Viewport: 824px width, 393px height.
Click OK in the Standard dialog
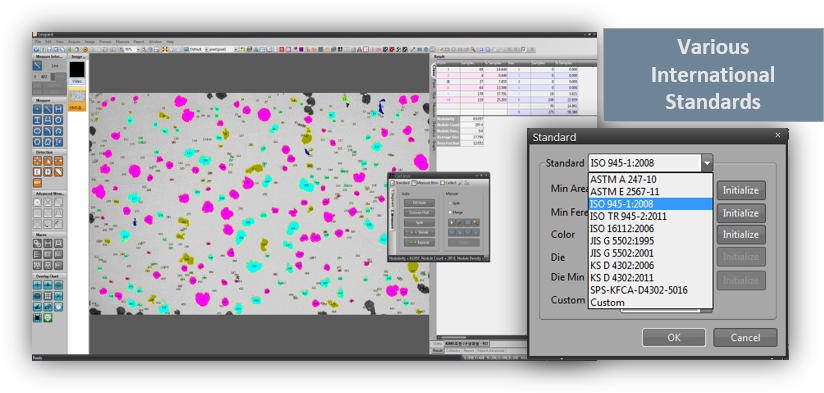click(x=674, y=337)
